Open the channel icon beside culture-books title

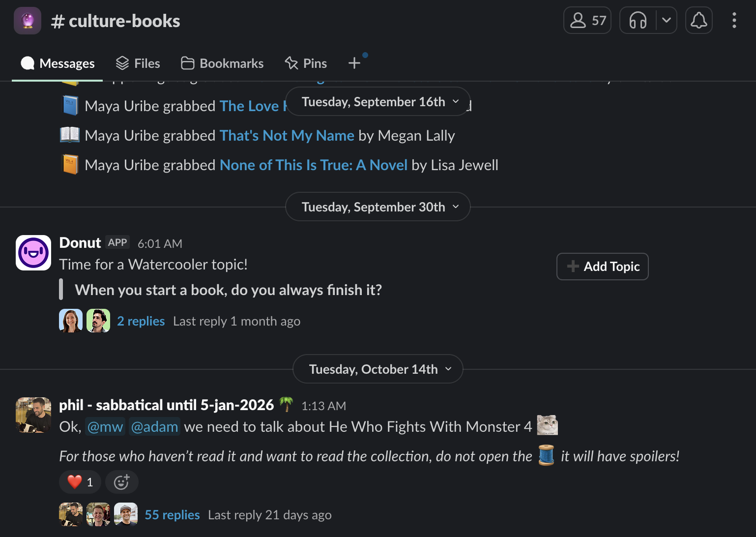(28, 21)
